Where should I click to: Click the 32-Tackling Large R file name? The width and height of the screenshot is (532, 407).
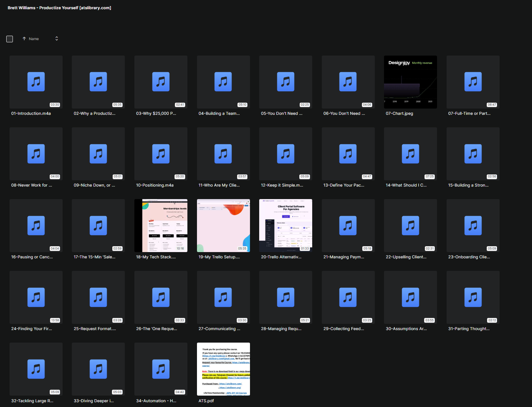point(32,401)
